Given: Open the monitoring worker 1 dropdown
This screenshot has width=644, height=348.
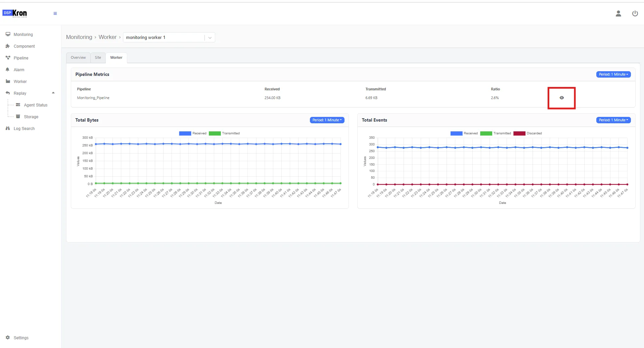Looking at the screenshot, I should pyautogui.click(x=169, y=37).
